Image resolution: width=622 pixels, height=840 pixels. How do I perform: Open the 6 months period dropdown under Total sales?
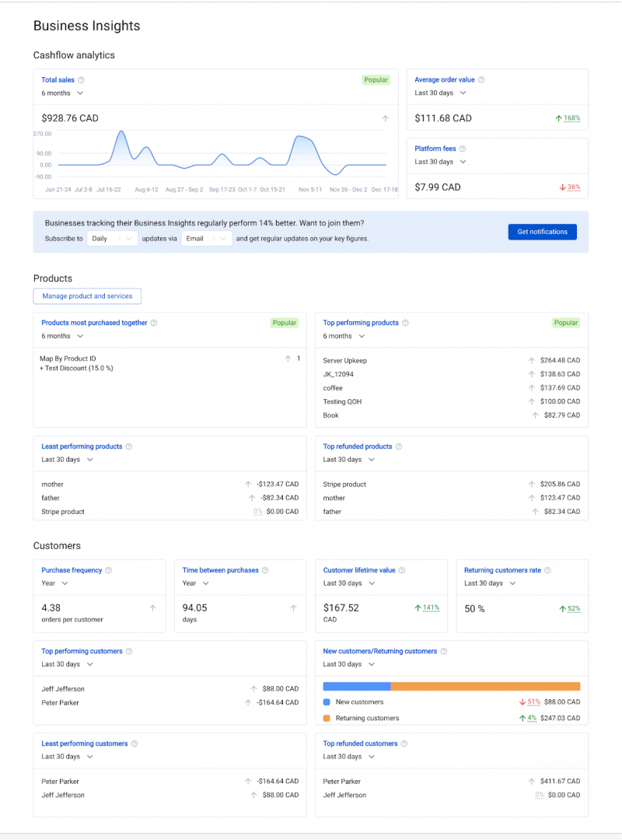click(61, 93)
